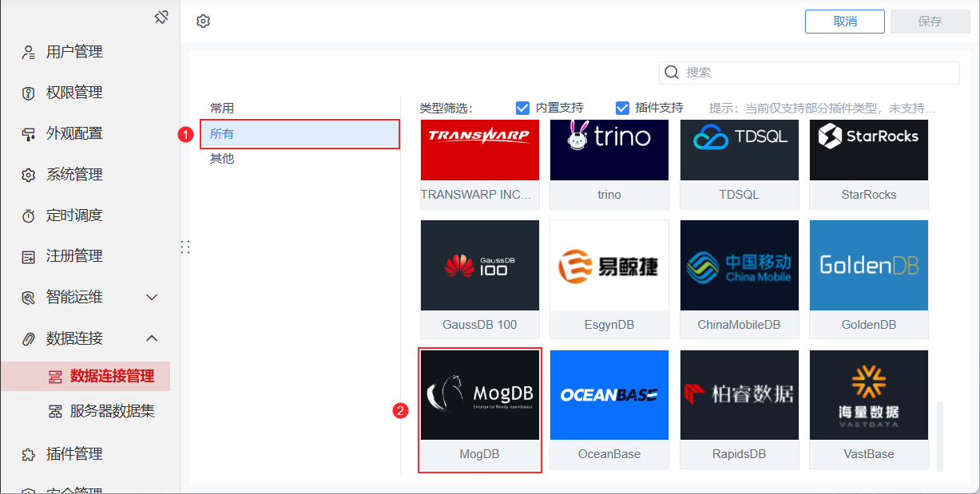Click the 取消 button
The width and height of the screenshot is (980, 494).
pos(845,22)
